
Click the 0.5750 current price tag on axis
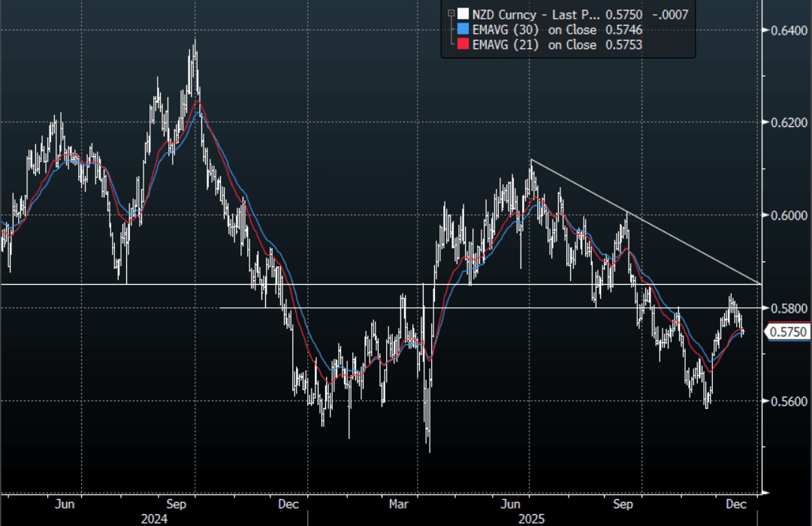(786, 331)
